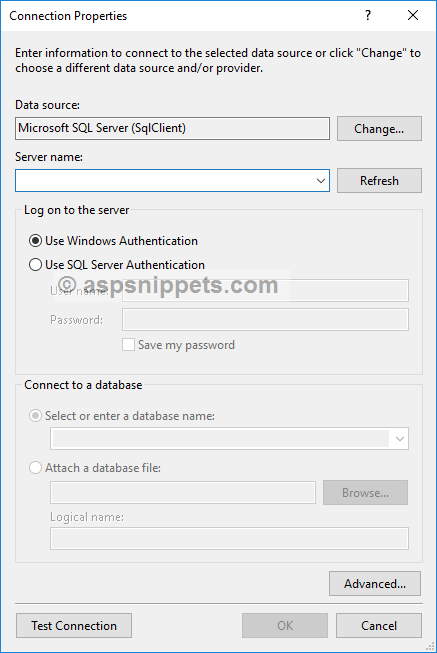Click the Browse... database file button
The height and width of the screenshot is (653, 437).
[365, 493]
